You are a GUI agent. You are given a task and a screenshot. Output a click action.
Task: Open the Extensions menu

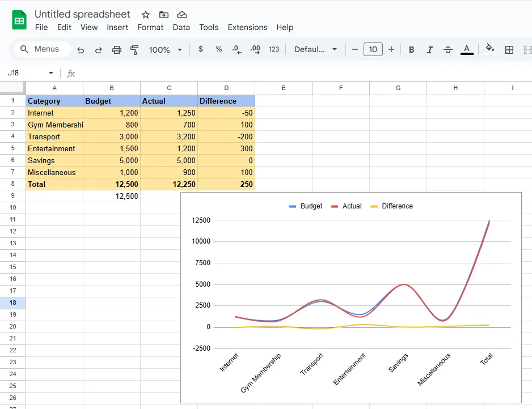tap(247, 27)
